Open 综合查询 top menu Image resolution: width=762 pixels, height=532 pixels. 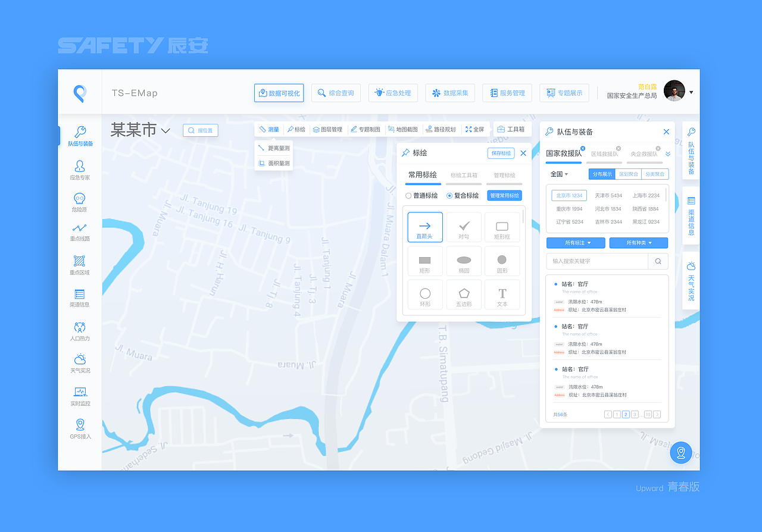pyautogui.click(x=336, y=93)
